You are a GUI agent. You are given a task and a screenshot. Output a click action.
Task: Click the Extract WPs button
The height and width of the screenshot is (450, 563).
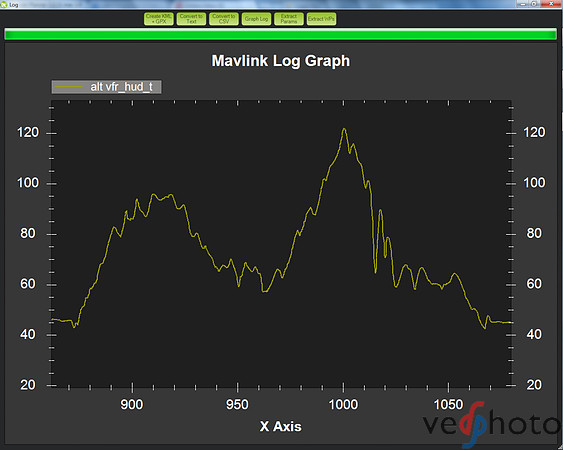pos(321,19)
